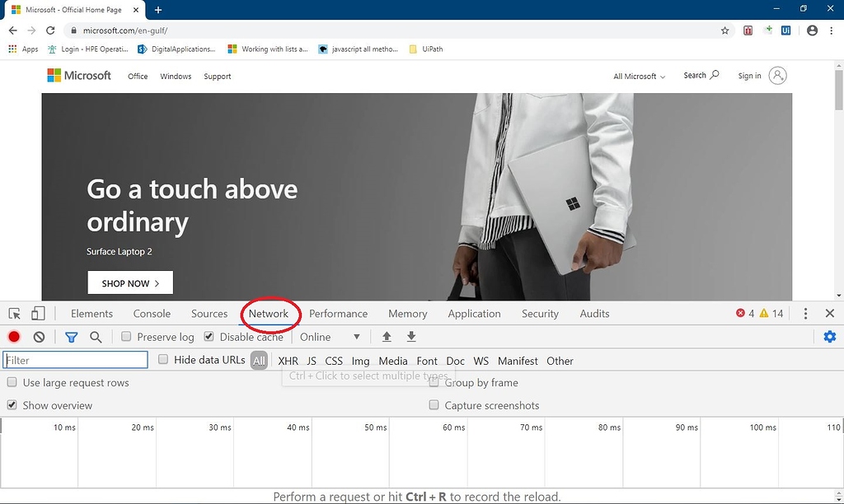This screenshot has width=844, height=504.
Task: Switch to the Console tab
Action: coord(152,314)
